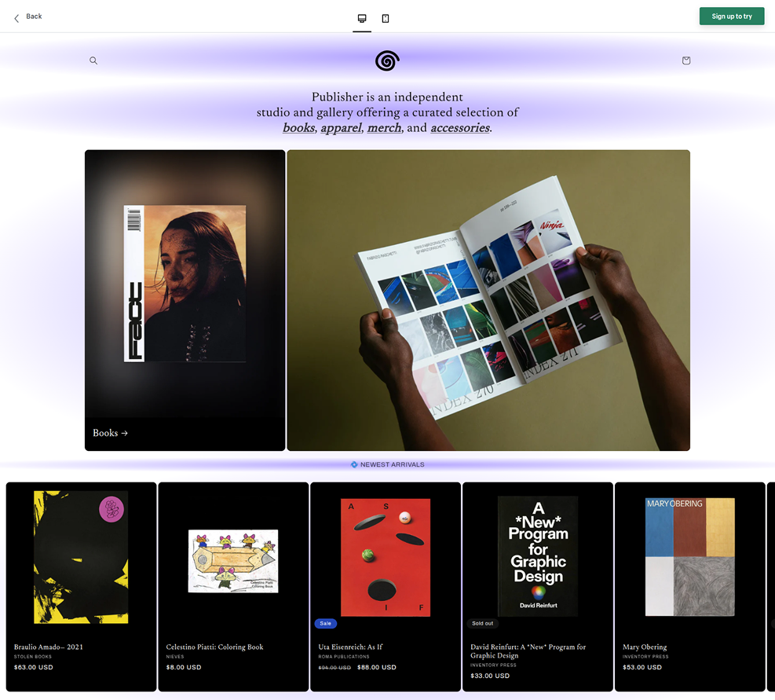
Task: Click the blue Sale badge
Action: tap(326, 623)
